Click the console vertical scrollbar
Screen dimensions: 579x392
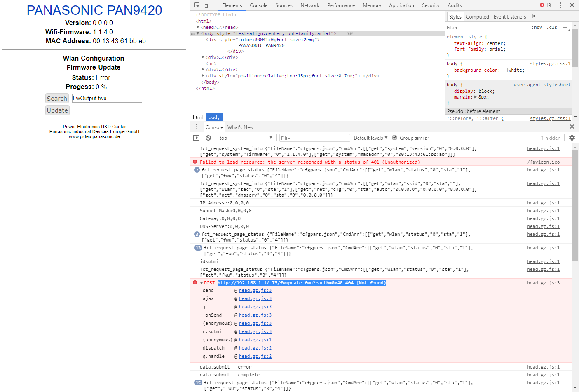click(x=575, y=205)
